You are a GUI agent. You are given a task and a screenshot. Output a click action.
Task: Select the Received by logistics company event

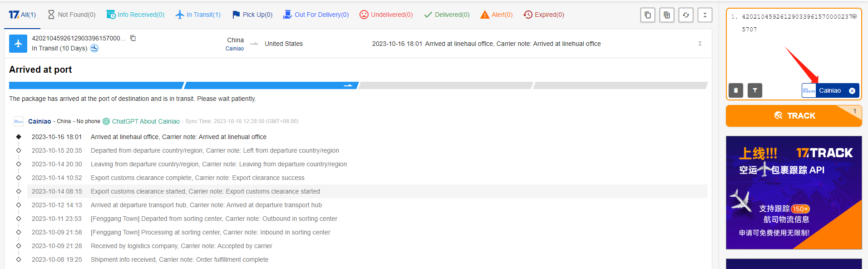[367, 246]
